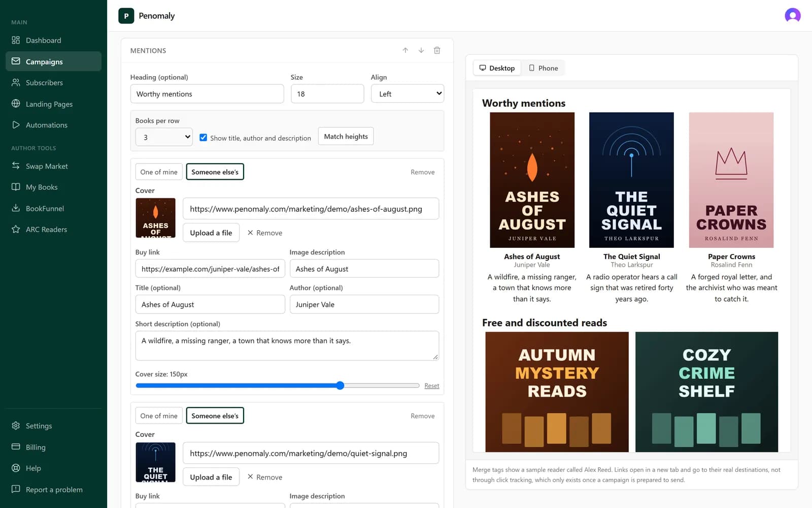Click the Author field with Juniper Vale
Screen dimensions: 812x508
(x=364, y=304)
